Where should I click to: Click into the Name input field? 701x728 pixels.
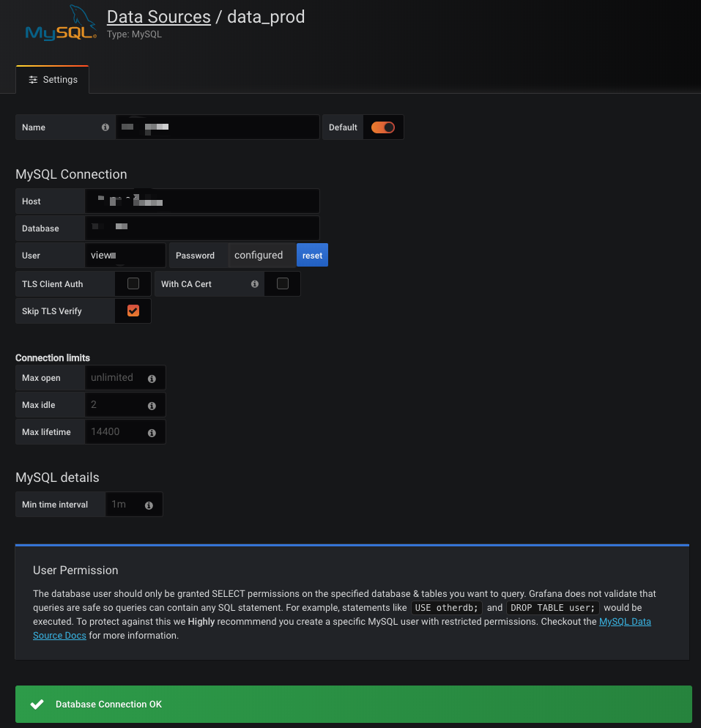(218, 127)
